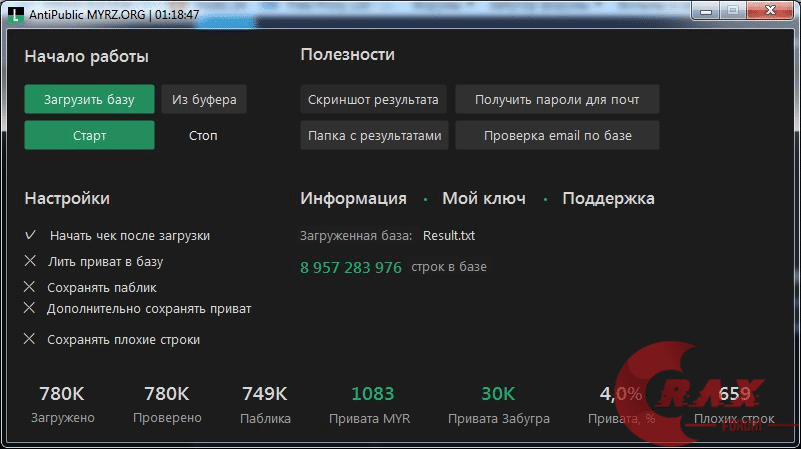The image size is (801, 449).
Task: Click the 780K Проверено counter
Action: click(x=167, y=404)
